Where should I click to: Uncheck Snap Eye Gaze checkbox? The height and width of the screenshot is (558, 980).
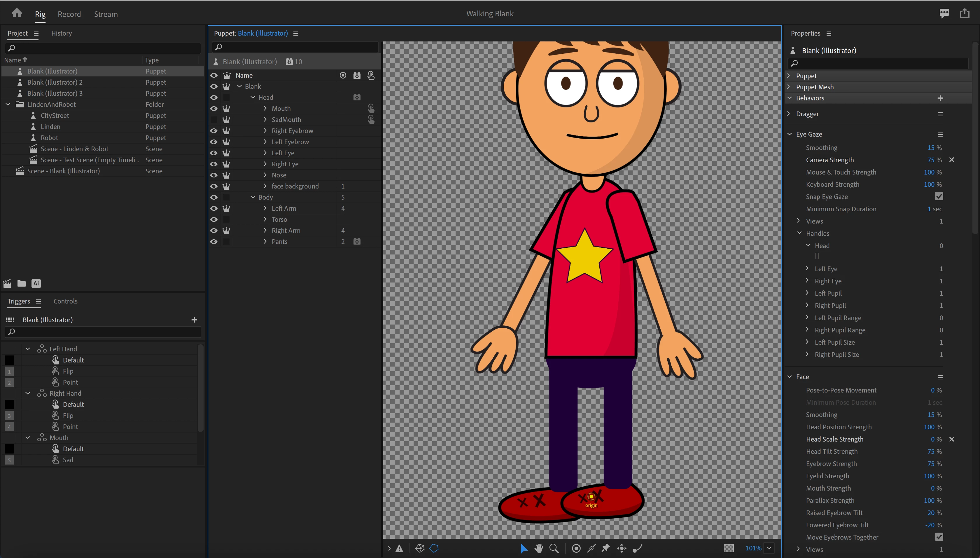[x=939, y=197]
